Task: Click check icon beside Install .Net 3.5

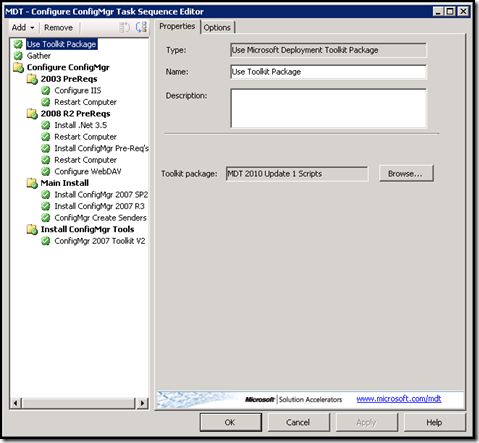Action: coord(46,125)
